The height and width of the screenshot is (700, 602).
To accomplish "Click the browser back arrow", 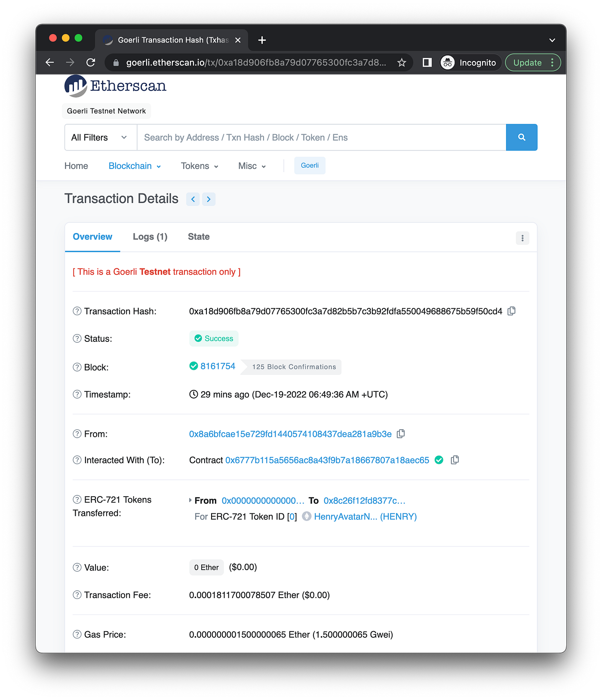I will (50, 62).
